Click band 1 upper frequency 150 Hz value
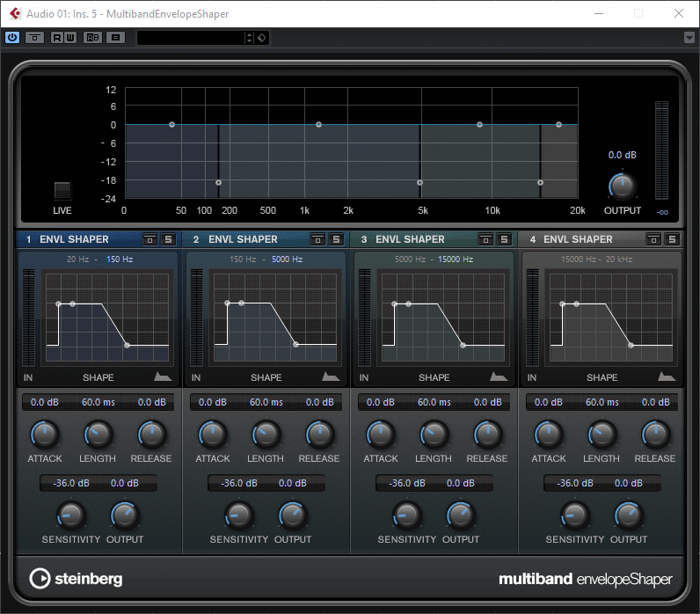The height and width of the screenshot is (614, 700). point(120,259)
